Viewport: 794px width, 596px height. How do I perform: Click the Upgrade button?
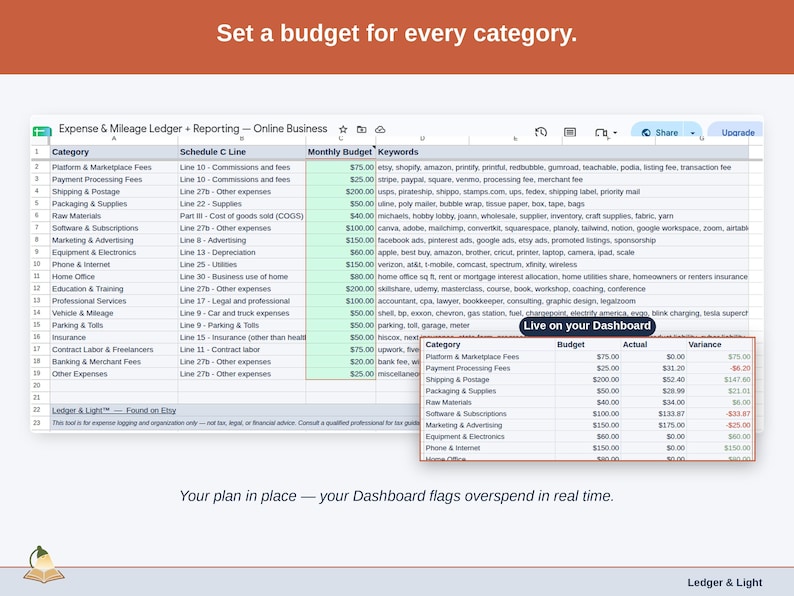(x=737, y=132)
